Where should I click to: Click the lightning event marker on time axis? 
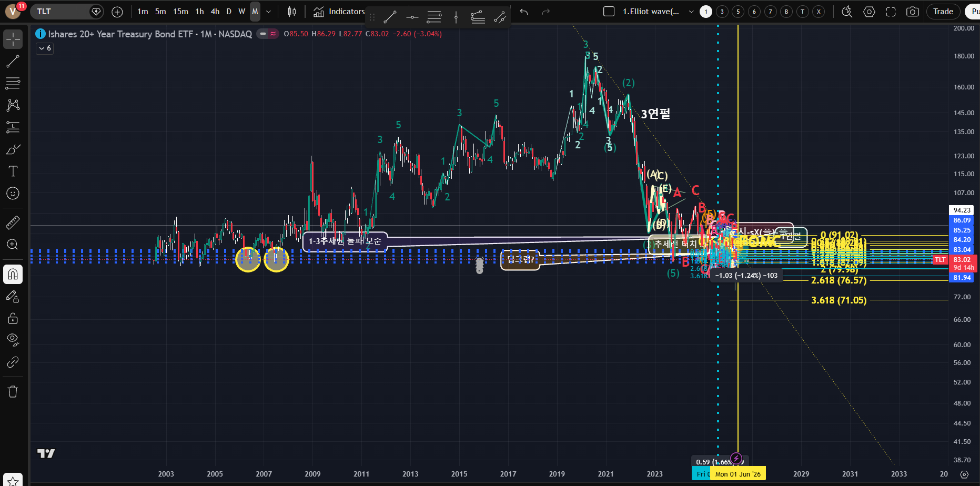736,459
